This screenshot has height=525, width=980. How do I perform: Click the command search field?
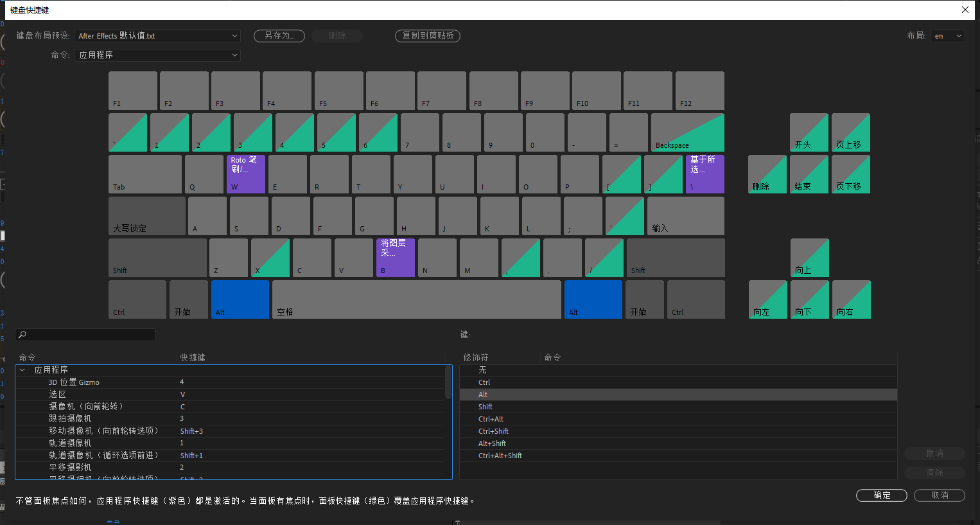[x=85, y=335]
